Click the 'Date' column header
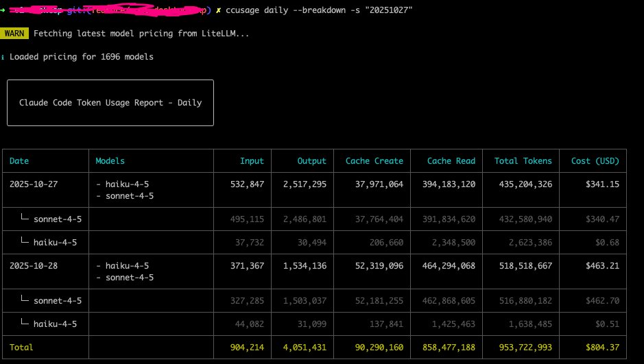The width and height of the screenshot is (644, 364). tap(19, 161)
